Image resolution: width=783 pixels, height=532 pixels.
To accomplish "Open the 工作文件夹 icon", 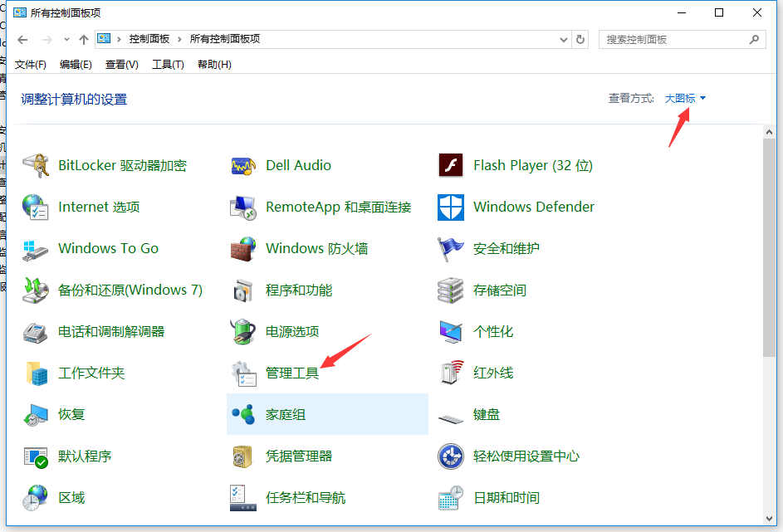I will [36, 373].
